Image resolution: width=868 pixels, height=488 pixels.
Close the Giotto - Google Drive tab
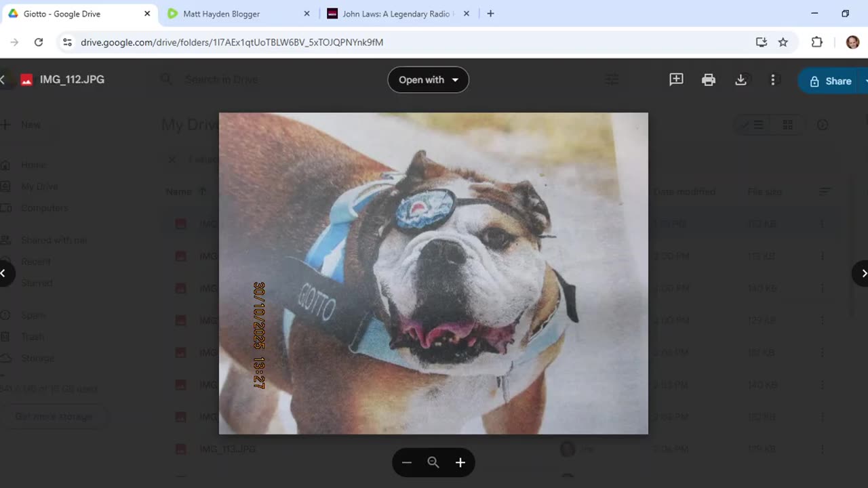[x=147, y=14]
